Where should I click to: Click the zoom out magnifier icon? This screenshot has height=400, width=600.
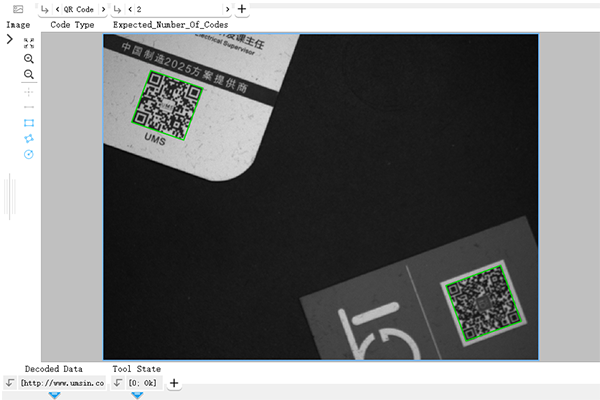[29, 74]
